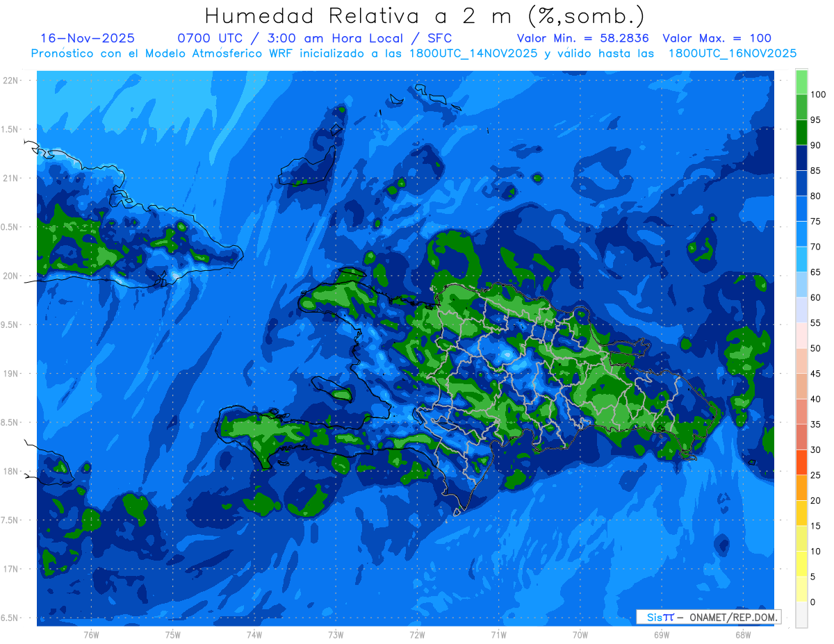Click the orange-red legend swatch between 25 and 30
Screen dimensions: 834x644
pos(801,462)
